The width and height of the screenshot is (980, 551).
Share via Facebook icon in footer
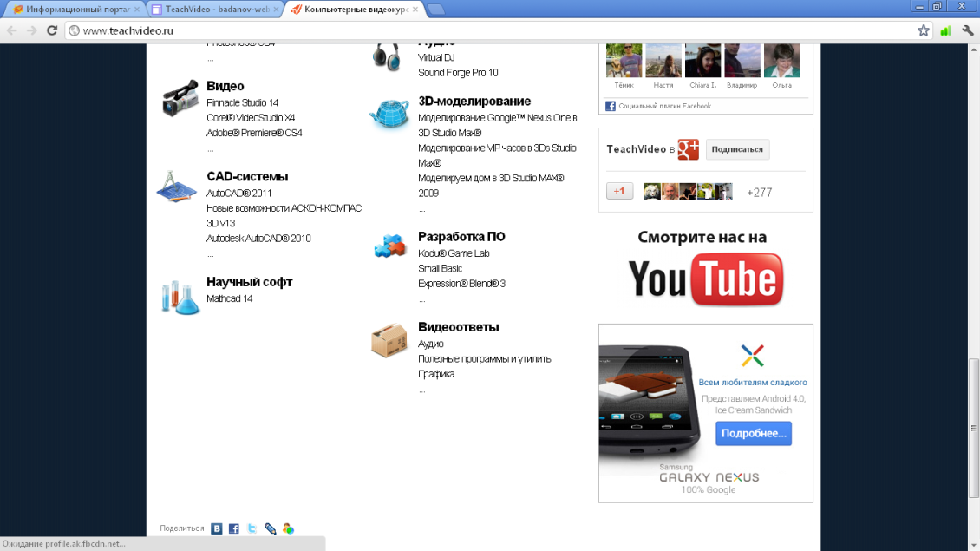click(234, 528)
